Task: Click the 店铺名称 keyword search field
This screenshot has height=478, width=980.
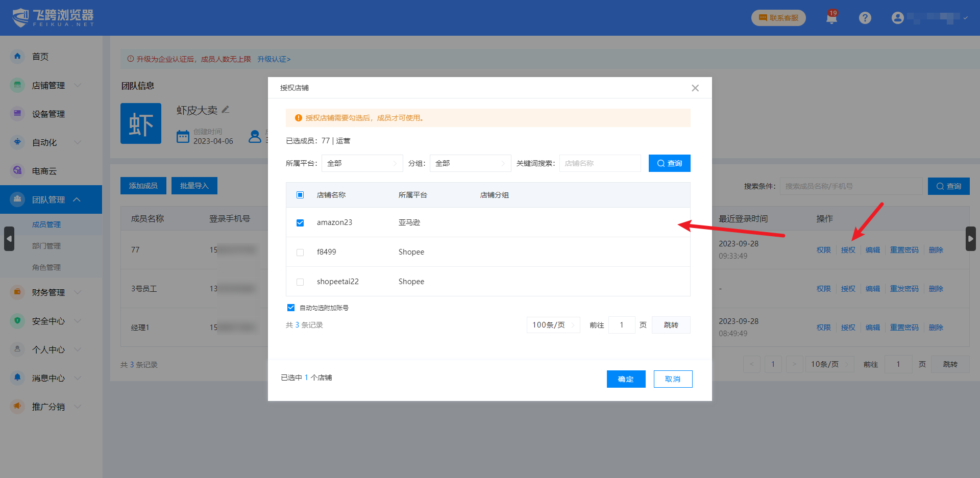Action: point(600,163)
